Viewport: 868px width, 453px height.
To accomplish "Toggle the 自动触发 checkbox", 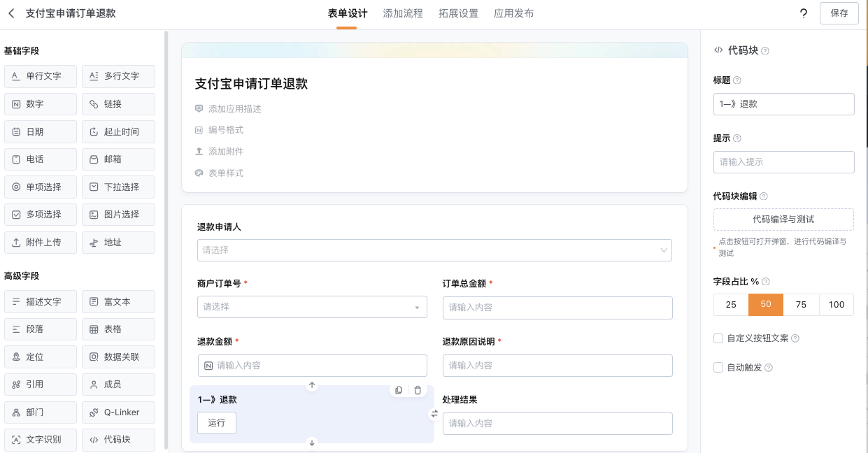I will 718,368.
